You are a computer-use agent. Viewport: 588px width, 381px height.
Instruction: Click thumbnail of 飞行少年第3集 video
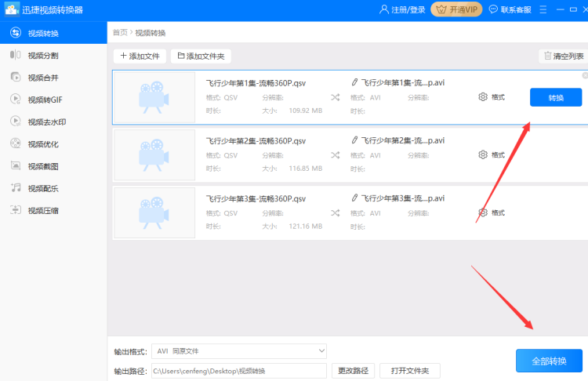point(154,212)
